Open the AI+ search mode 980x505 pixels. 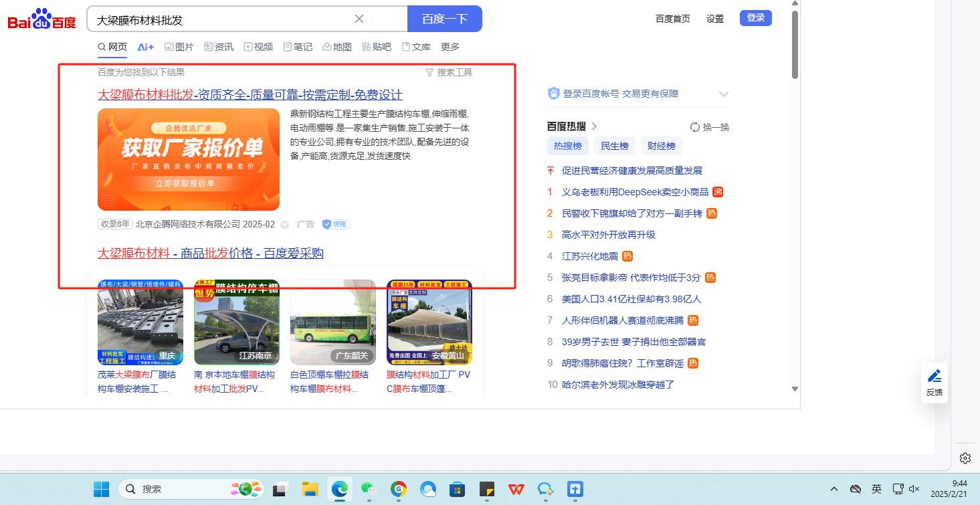pos(146,47)
